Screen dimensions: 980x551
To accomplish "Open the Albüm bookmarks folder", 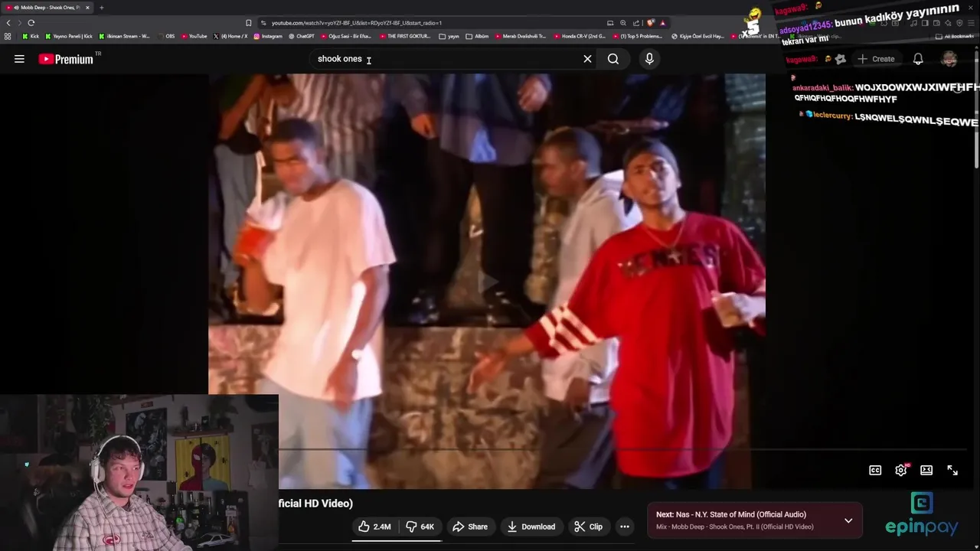I will 478,36.
